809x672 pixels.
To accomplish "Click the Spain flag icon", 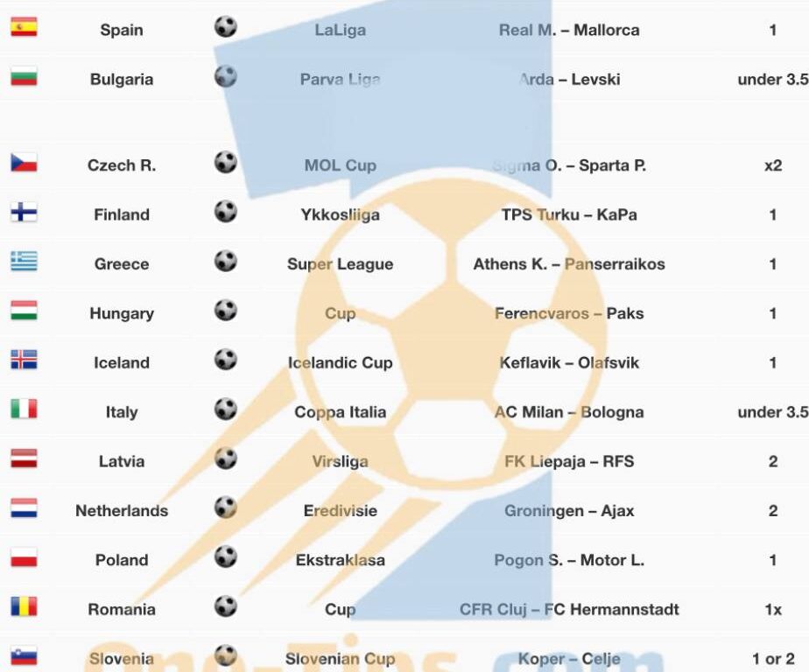I will tap(24, 27).
